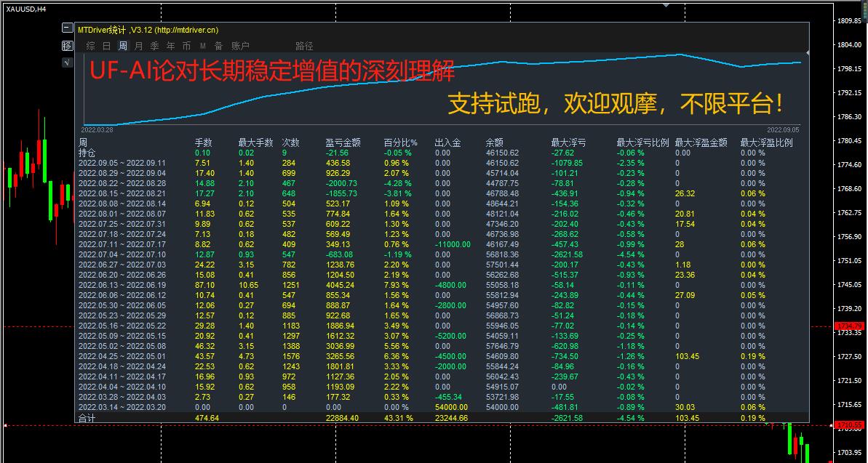
Task: Click the 最大浮盈比例 column header
Action: tap(766, 142)
